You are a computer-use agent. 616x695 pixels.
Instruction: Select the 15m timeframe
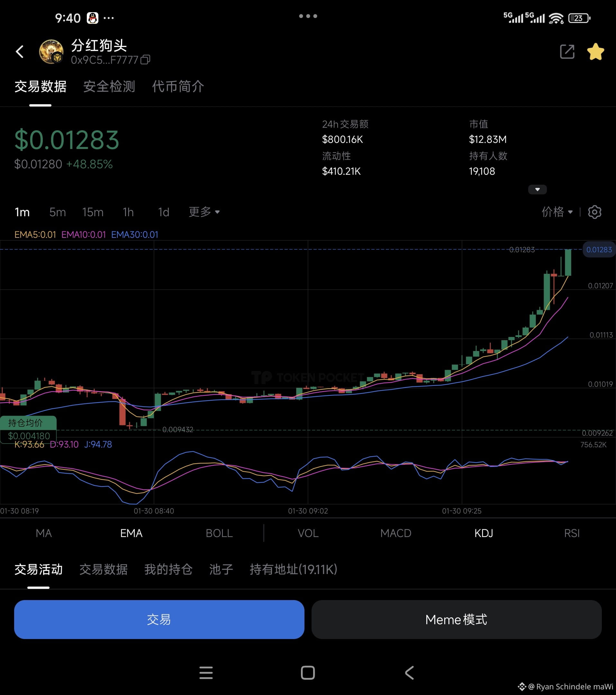coord(93,212)
